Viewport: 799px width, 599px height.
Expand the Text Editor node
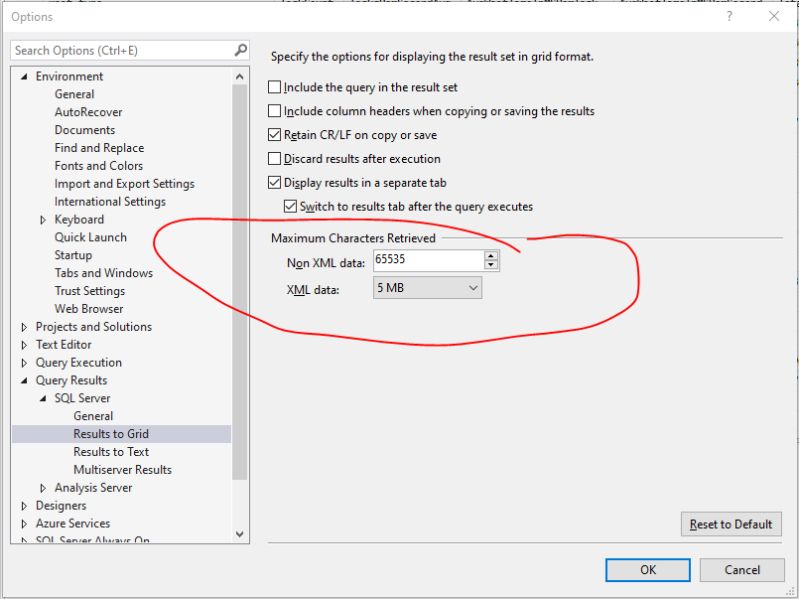pos(24,345)
